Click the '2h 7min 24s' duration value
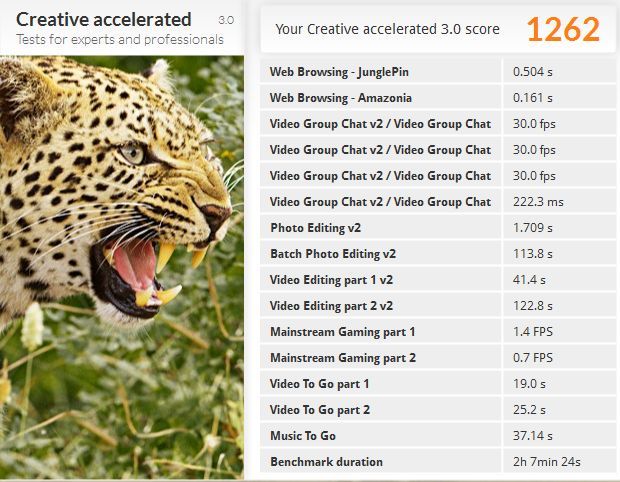The height and width of the screenshot is (482, 620). (546, 461)
